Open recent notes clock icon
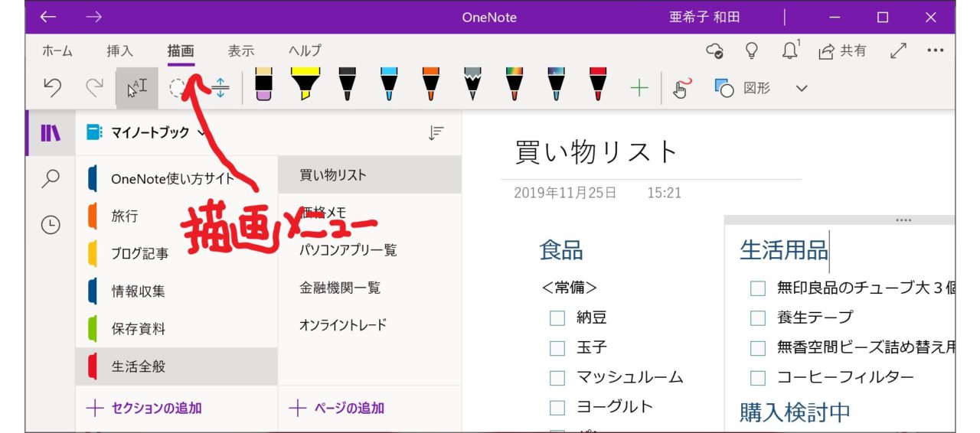The height and width of the screenshot is (433, 980). point(51,225)
